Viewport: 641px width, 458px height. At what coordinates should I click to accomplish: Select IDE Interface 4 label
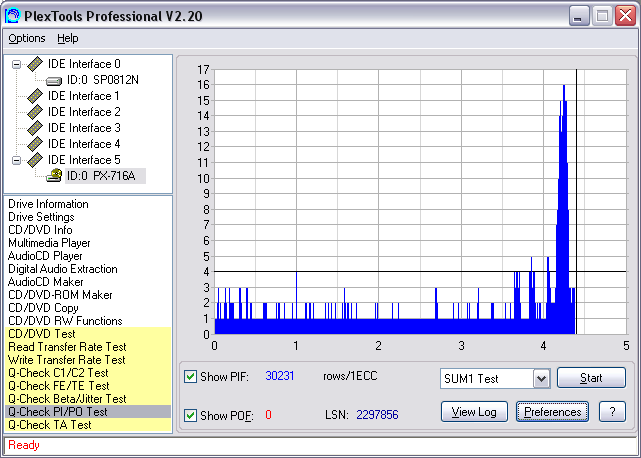(84, 144)
